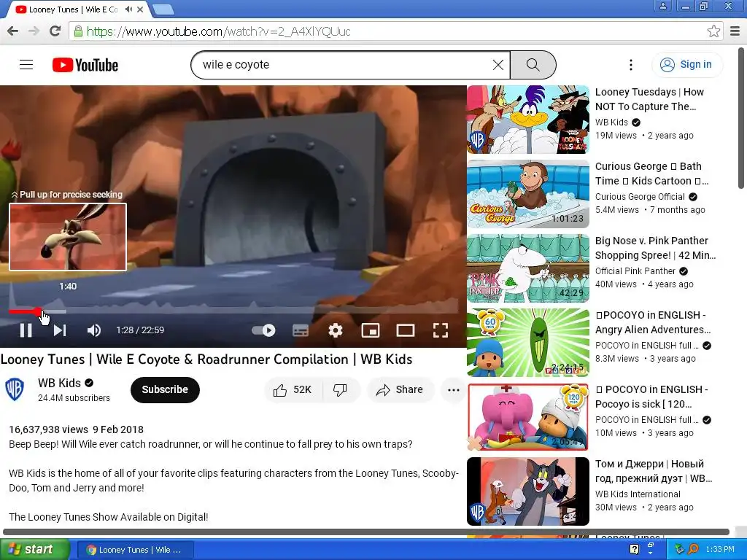Mute tab via the tab audio icon

point(129,9)
